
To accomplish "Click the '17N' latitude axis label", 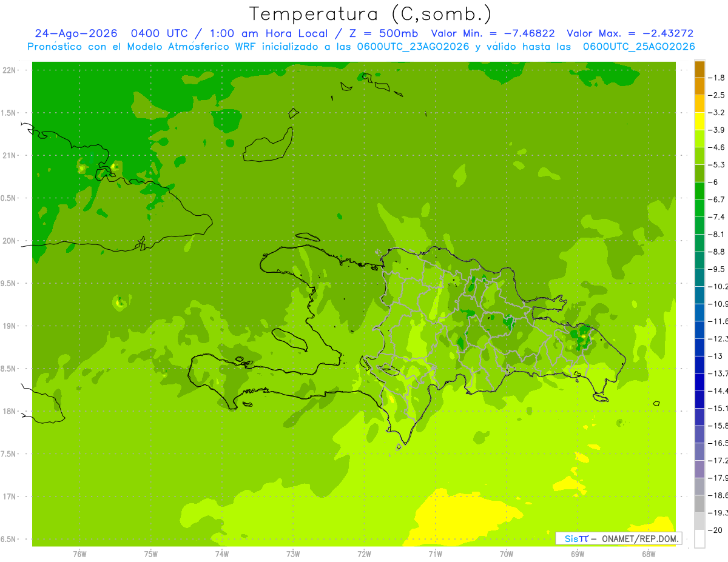I will pos(10,497).
